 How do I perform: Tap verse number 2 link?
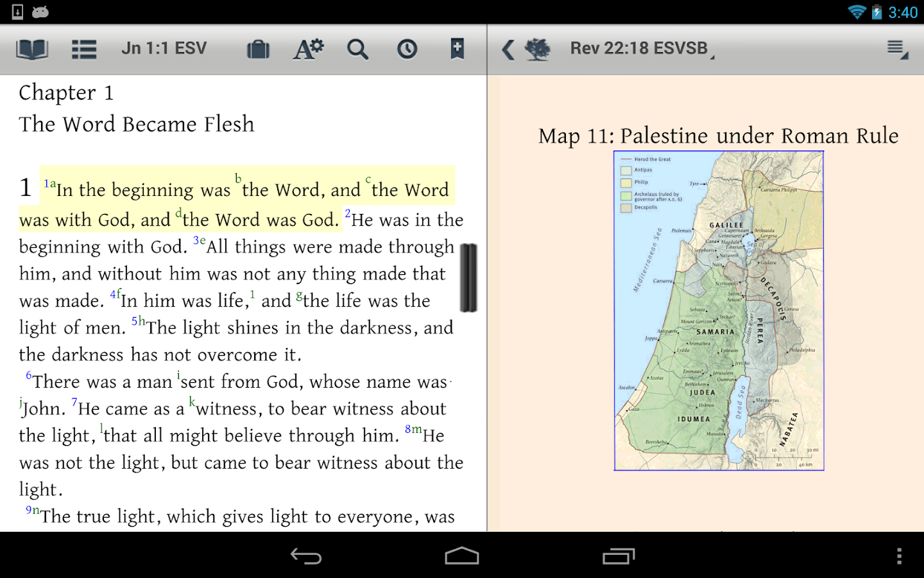point(348,213)
